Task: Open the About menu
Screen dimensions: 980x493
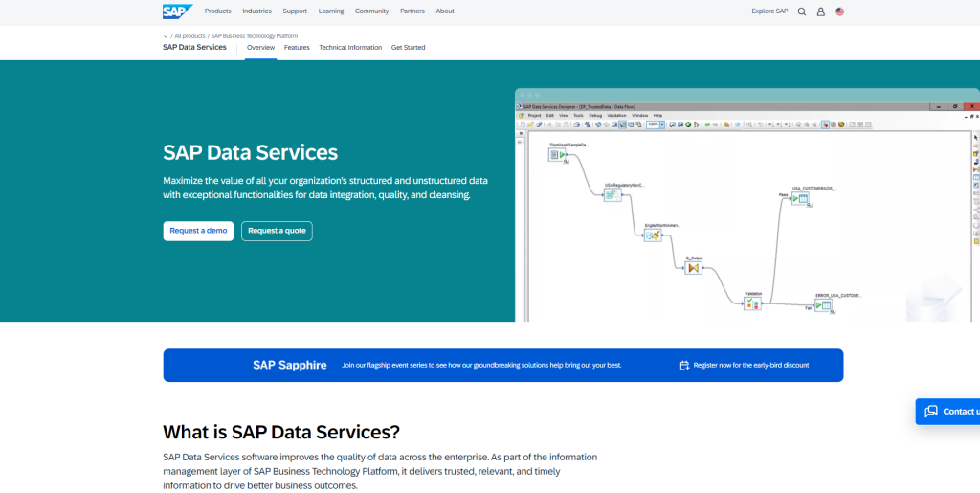Action: (445, 11)
